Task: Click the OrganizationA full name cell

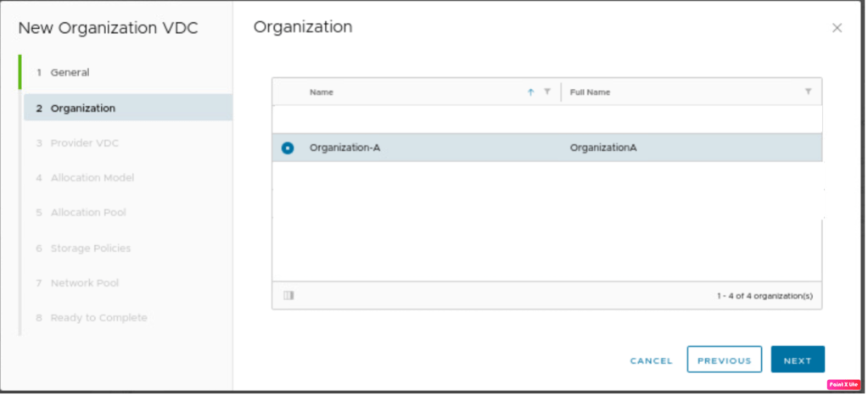Action: 603,148
